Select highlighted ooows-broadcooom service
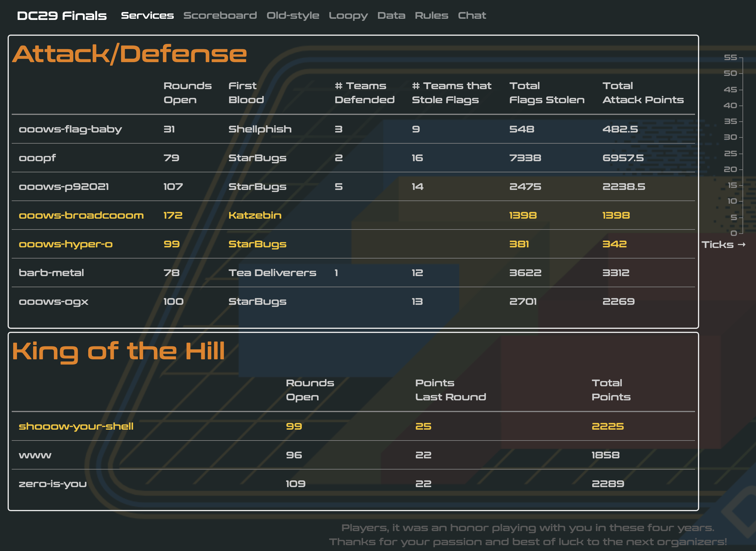Screen dimensions: 756x551 81,215
